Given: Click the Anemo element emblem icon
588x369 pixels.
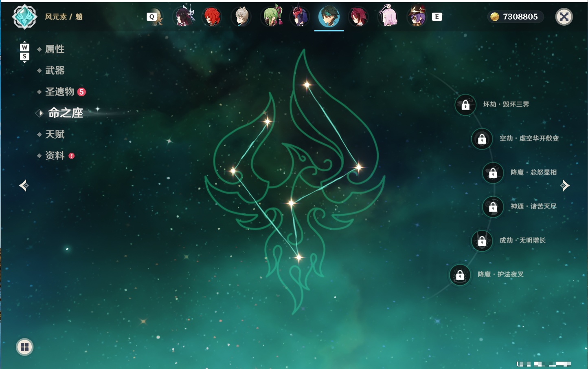Looking at the screenshot, I should [24, 17].
